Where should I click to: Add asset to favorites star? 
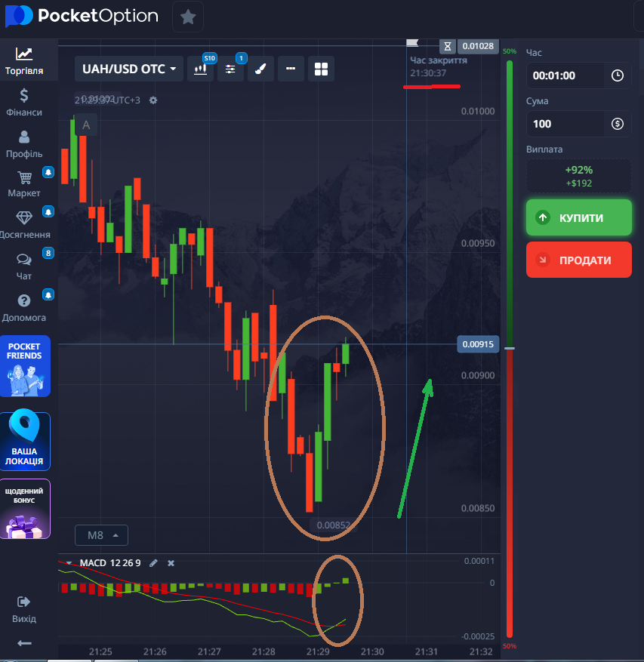pos(188,17)
